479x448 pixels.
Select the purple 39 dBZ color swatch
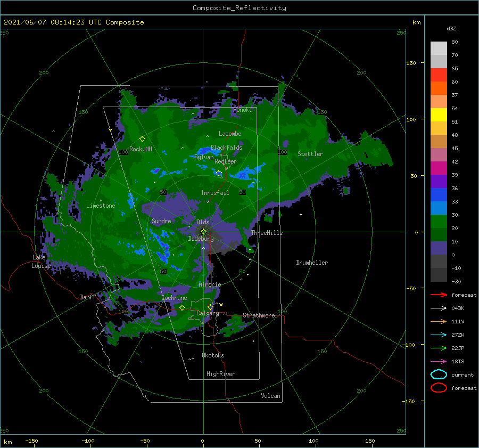439,181
